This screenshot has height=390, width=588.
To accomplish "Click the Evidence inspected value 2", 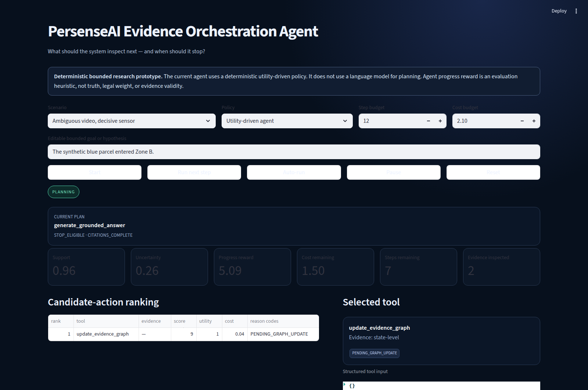I will 471,271.
